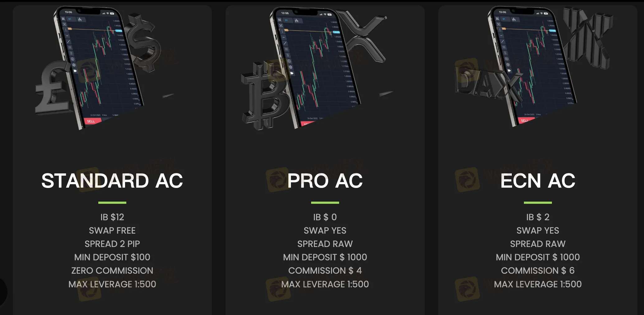Viewport: 644px width, 315px height.
Task: Select the ZERO COMMISSION line in Standard card
Action: 112,271
